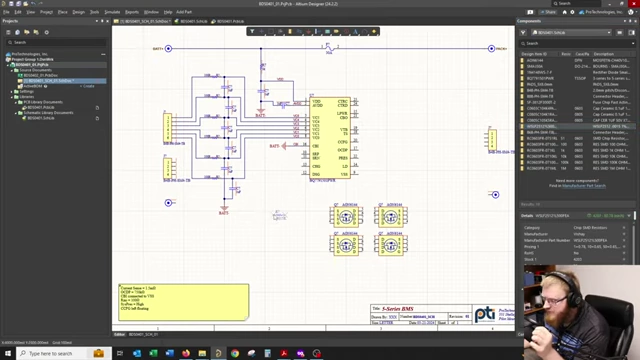The width and height of the screenshot is (640, 360).
Task: Click the Place Power Port icon in active bar
Action: tap(308, 31)
